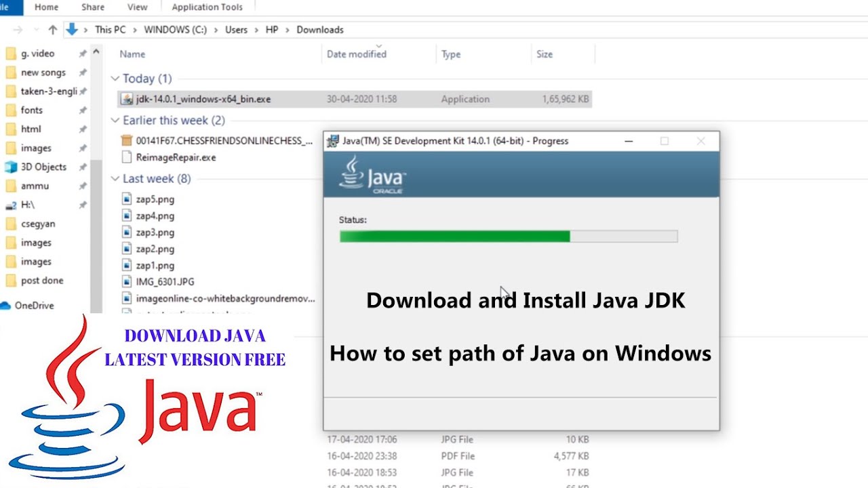Image resolution: width=868 pixels, height=488 pixels.
Task: Sort by the Name column header
Action: click(133, 54)
